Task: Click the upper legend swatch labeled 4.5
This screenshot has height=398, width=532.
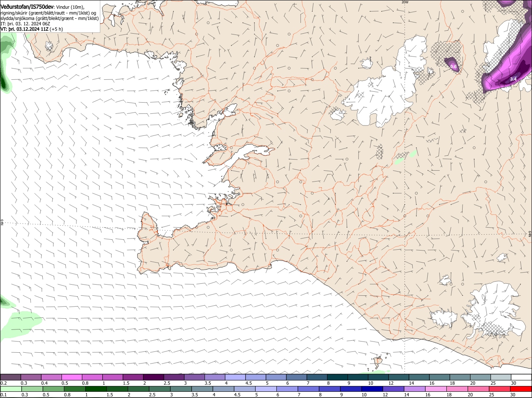Action: (255, 377)
